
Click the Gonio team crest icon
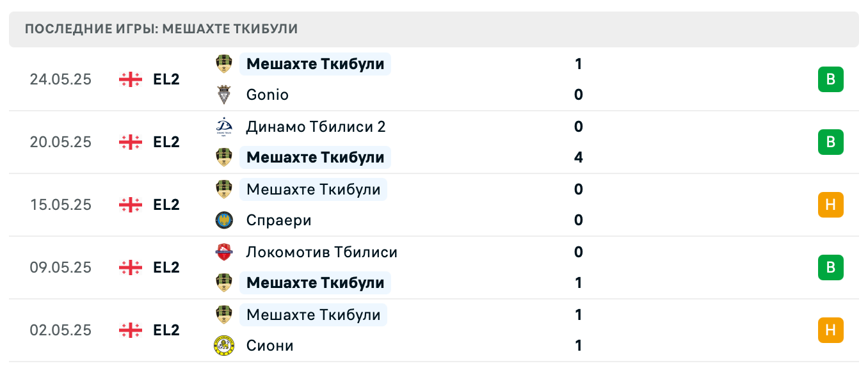[223, 95]
